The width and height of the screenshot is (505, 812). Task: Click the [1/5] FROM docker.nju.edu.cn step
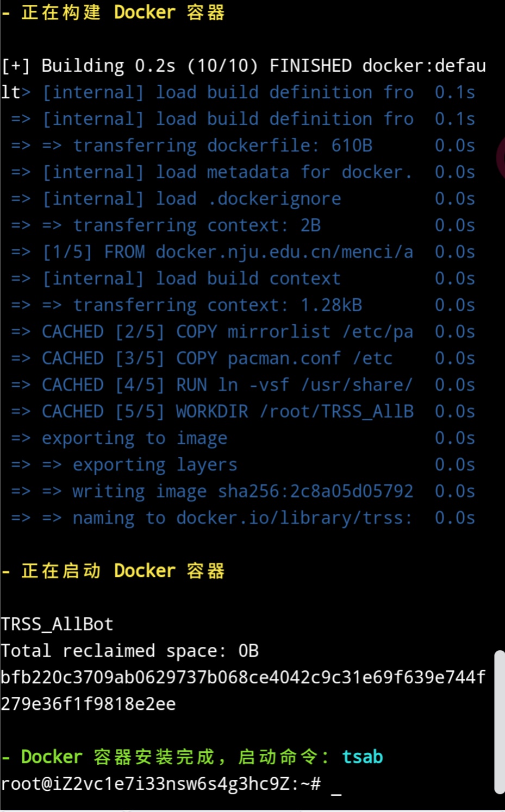[228, 252]
